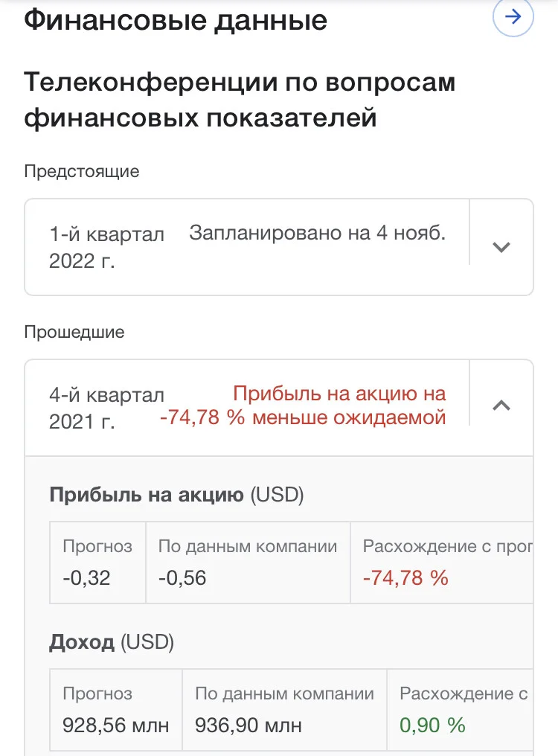Tap the Прошедшие section label

click(74, 332)
